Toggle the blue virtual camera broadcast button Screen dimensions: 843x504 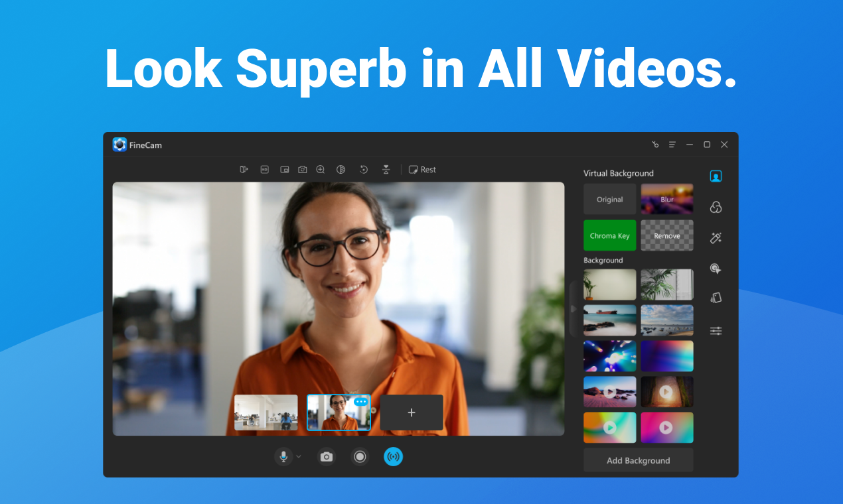click(x=393, y=456)
